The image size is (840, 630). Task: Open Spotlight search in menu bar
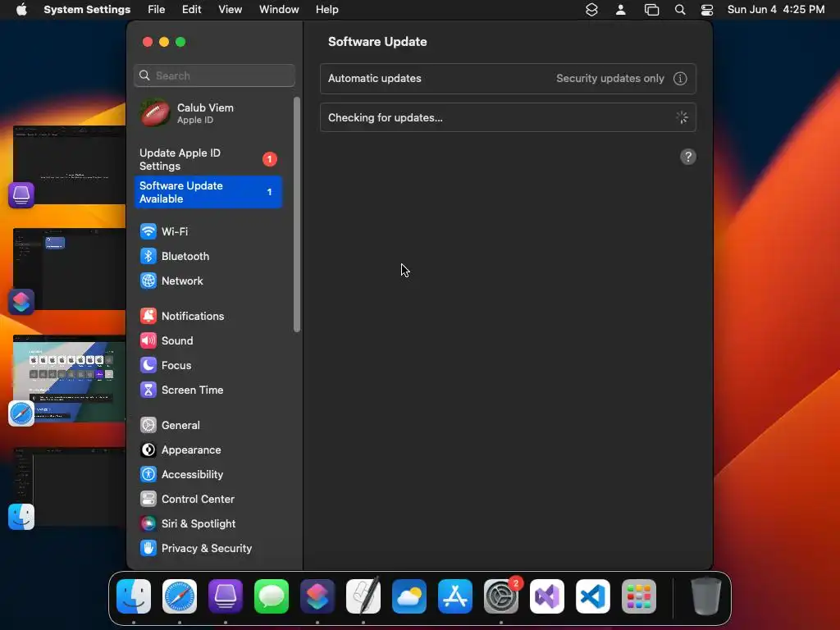click(680, 10)
